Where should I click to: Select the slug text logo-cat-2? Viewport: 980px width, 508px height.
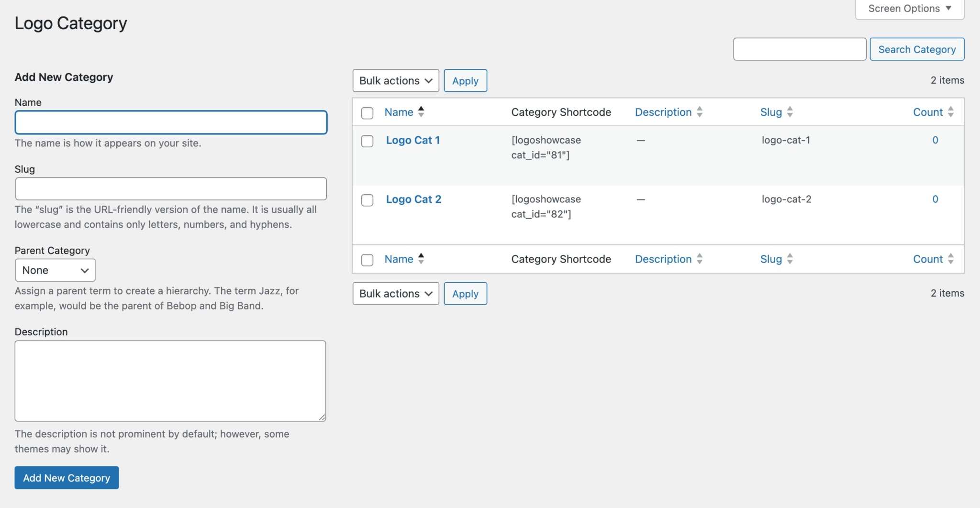787,199
